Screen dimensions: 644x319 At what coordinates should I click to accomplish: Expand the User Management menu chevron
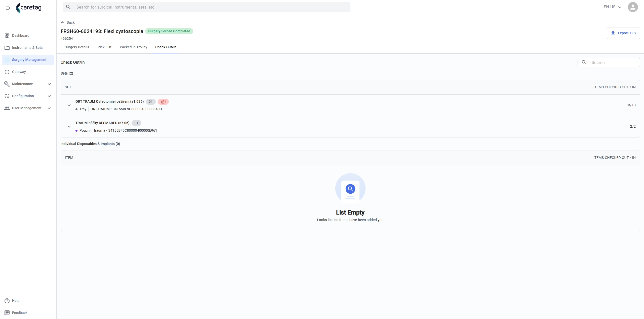pyautogui.click(x=49, y=108)
